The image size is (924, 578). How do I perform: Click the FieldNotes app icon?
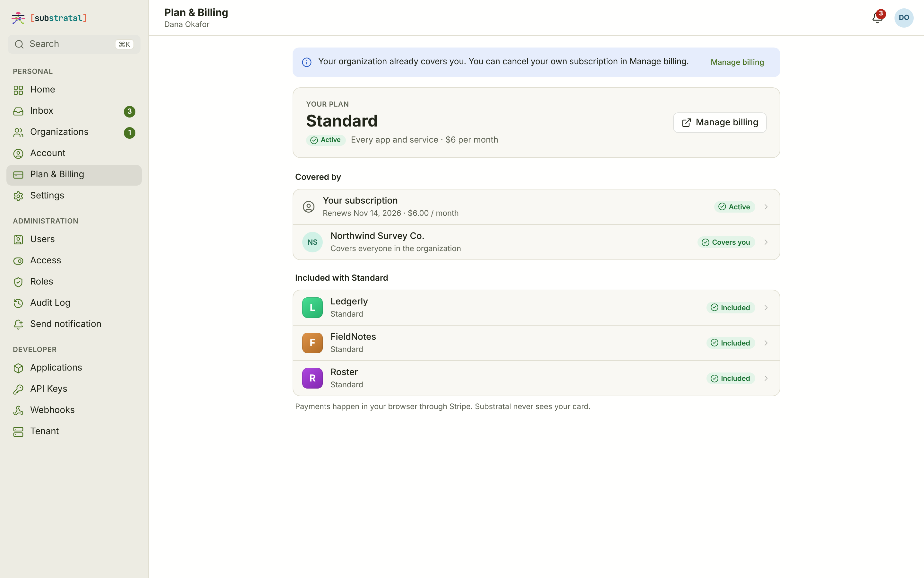(x=312, y=343)
